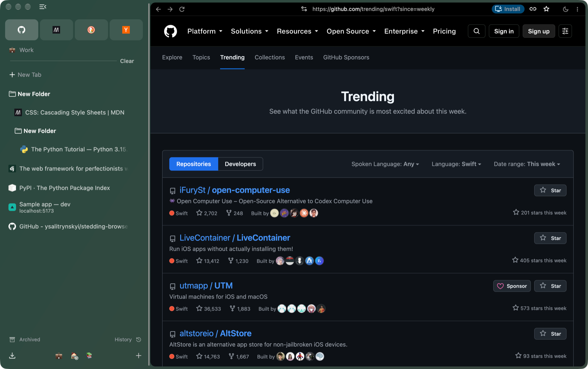Open the pinned Hacker News tab
This screenshot has height=369, width=588.
(x=126, y=30)
